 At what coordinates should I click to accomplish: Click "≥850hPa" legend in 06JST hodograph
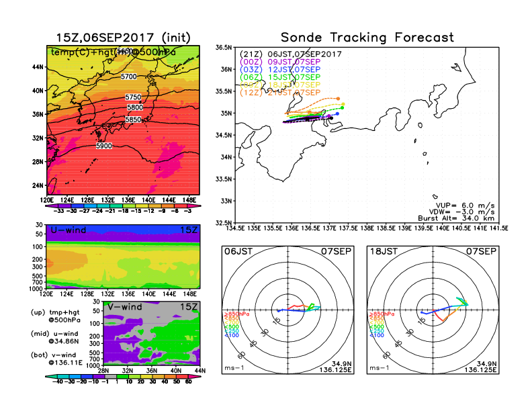236,314
